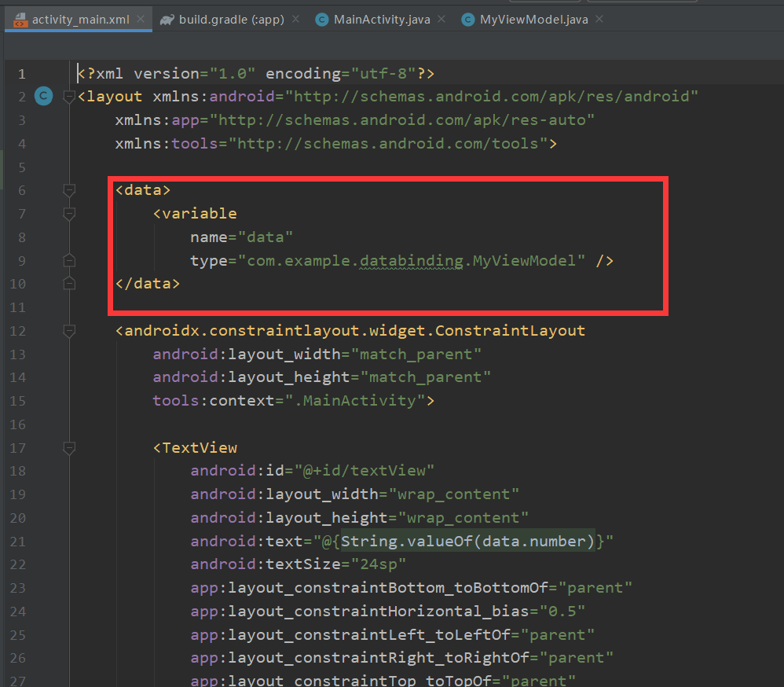Click tools:context=".MainActivity" attribute
The width and height of the screenshot is (784, 687).
coord(289,401)
